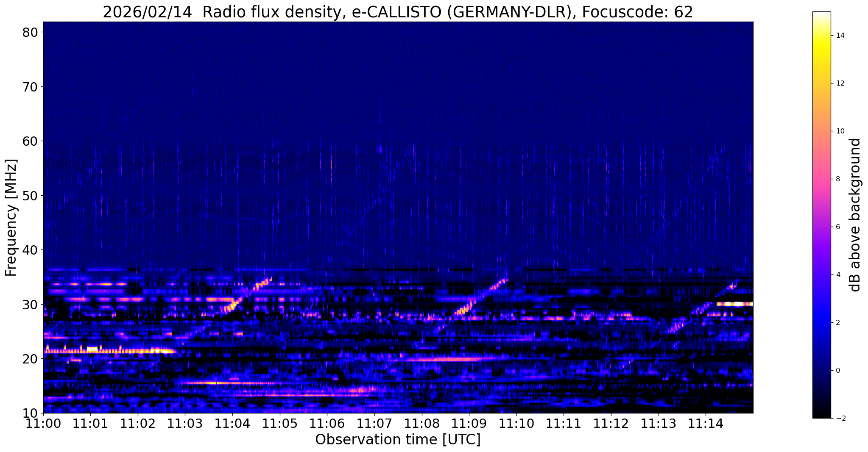Click the 11:01 time tick label
The width and height of the screenshot is (868, 452).
tap(90, 423)
